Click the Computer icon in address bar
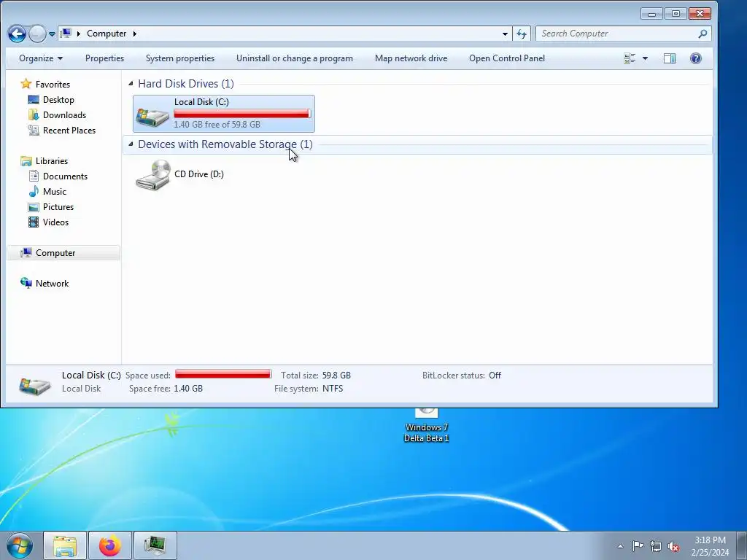The height and width of the screenshot is (560, 747). tap(66, 34)
